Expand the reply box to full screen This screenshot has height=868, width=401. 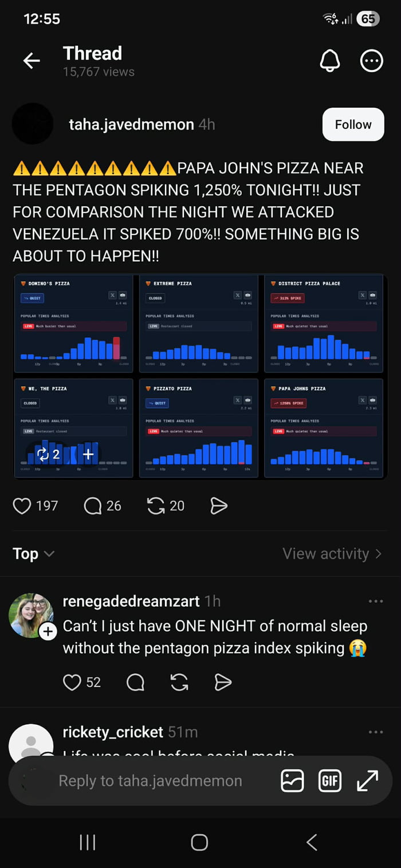pos(367,780)
